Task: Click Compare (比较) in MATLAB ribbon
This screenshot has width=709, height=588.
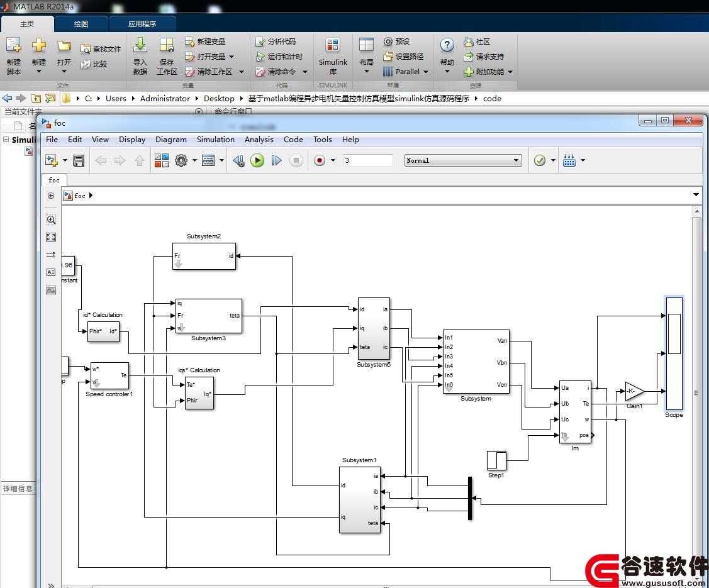Action: 94,64
